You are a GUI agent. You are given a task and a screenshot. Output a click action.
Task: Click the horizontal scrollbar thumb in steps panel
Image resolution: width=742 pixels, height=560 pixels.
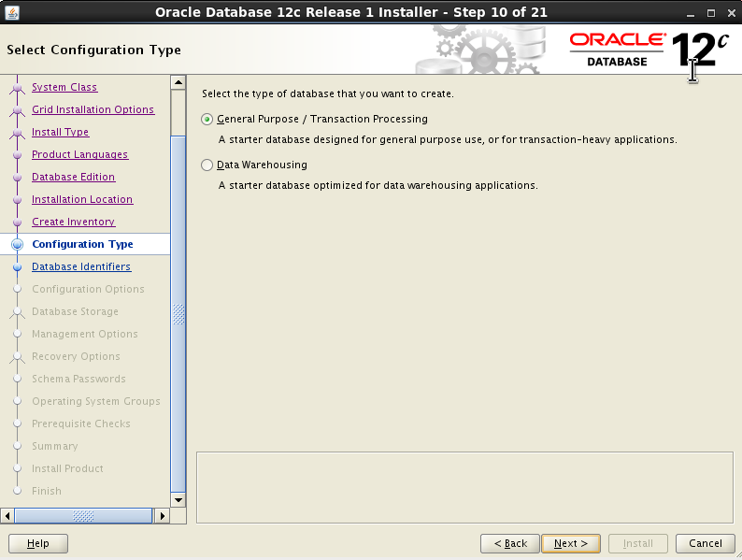tap(83, 515)
